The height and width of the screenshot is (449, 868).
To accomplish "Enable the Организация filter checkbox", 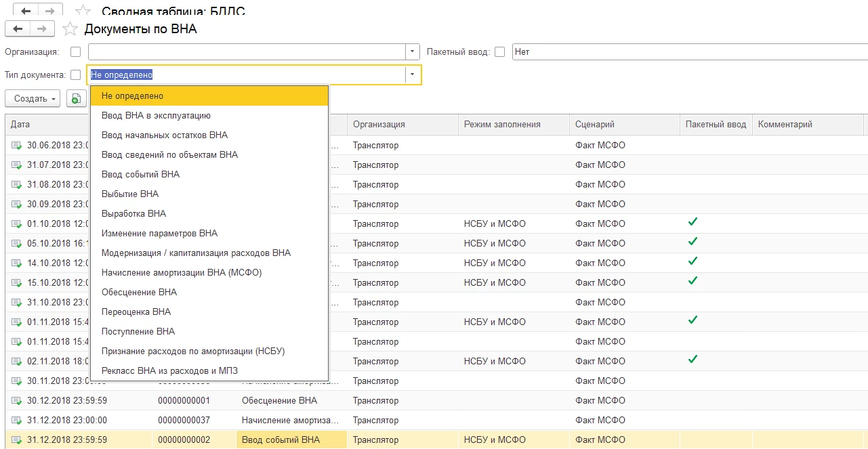I will point(75,51).
